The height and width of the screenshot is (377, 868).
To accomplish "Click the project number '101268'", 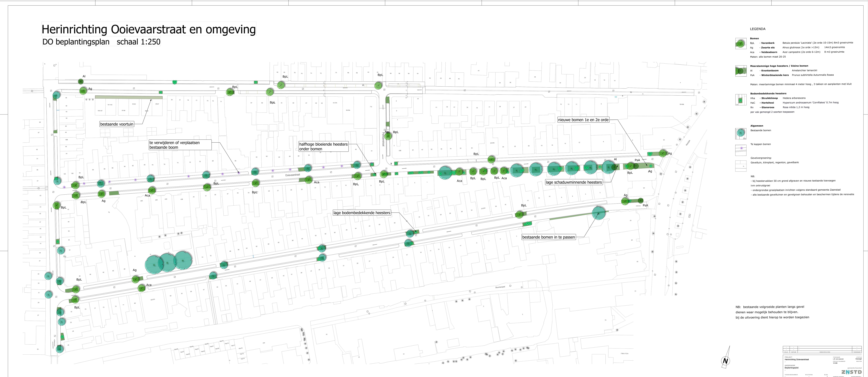I will click(x=835, y=363).
